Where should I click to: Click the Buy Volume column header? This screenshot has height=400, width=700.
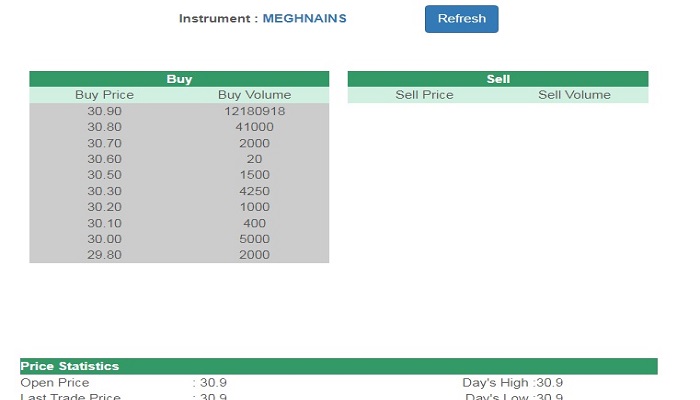click(254, 95)
